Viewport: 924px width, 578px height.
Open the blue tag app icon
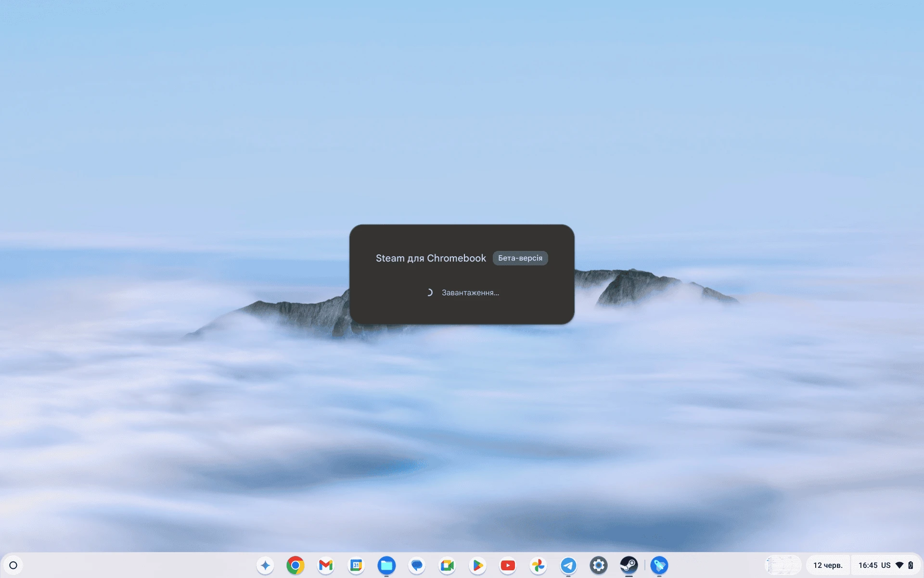click(x=659, y=565)
